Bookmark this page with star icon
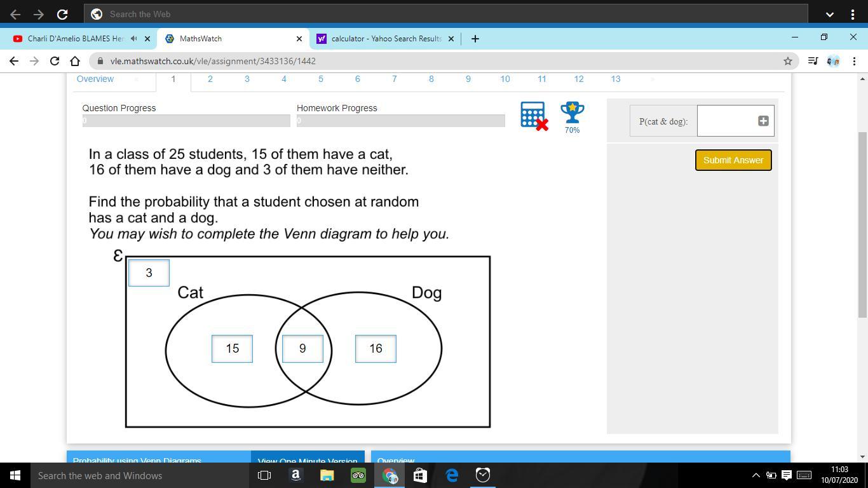 [788, 61]
